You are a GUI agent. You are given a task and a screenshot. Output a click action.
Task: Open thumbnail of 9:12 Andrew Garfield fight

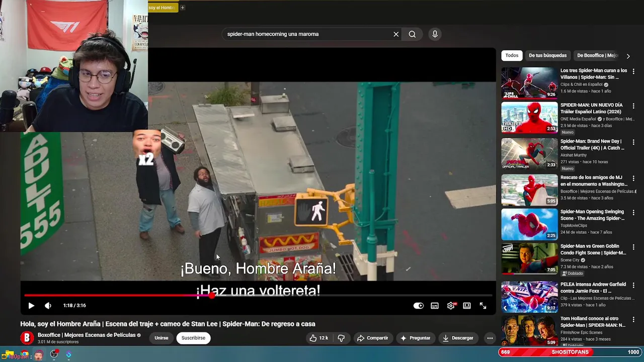pos(529,296)
